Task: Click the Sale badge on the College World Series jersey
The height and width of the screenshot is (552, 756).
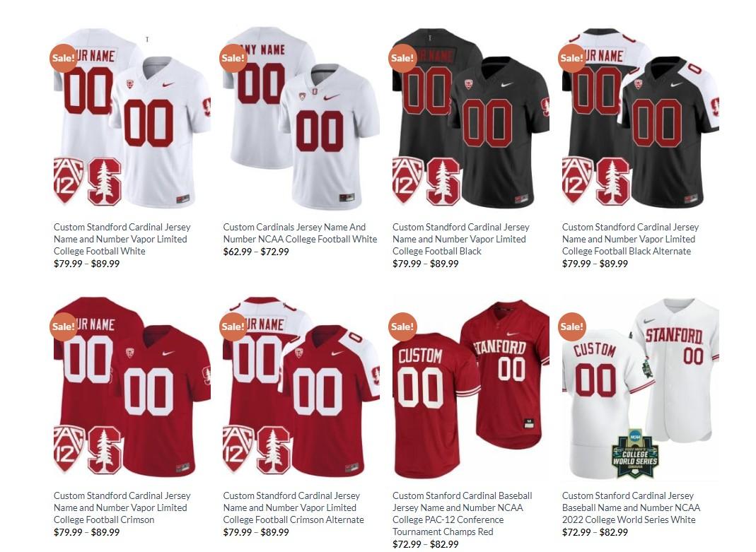Action: (x=572, y=327)
